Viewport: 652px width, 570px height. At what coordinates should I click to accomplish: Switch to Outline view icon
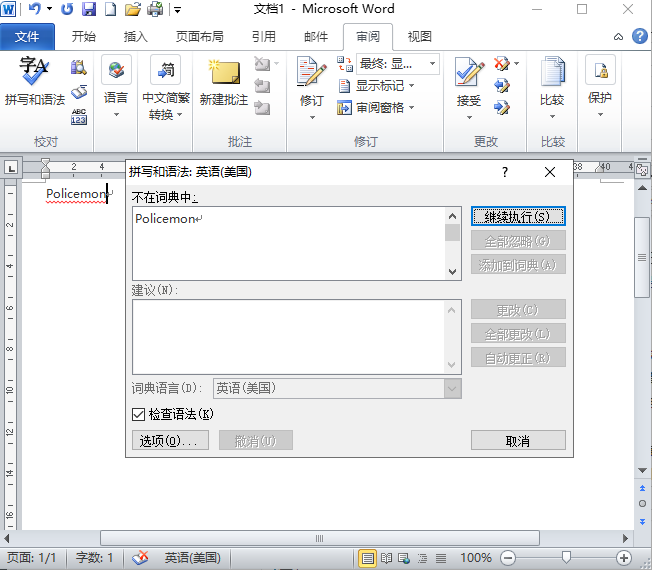pos(422,558)
